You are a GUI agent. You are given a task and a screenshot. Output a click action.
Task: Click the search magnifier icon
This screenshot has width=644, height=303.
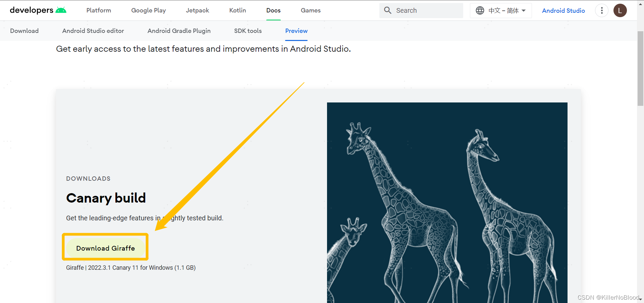coord(388,10)
